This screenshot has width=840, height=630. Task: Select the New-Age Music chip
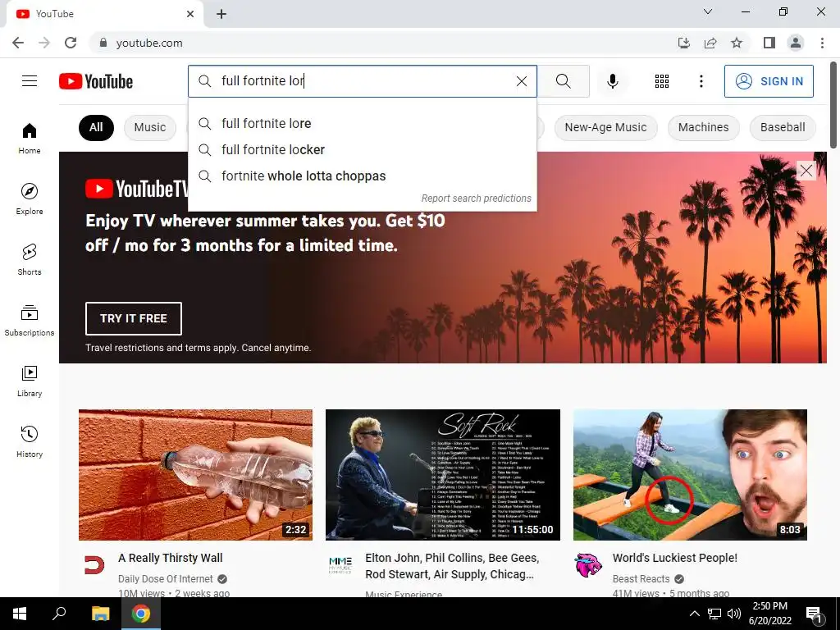[x=605, y=127]
